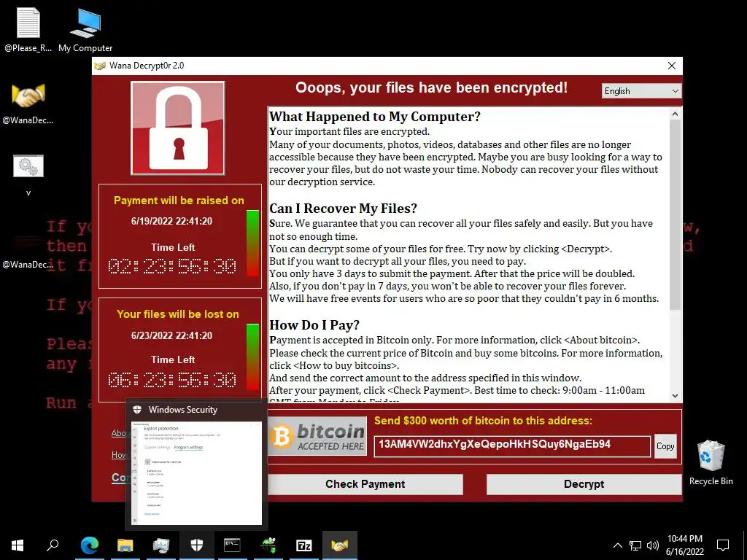This screenshot has width=747, height=560.
Task: Click the Windows Start button
Action: 18,545
